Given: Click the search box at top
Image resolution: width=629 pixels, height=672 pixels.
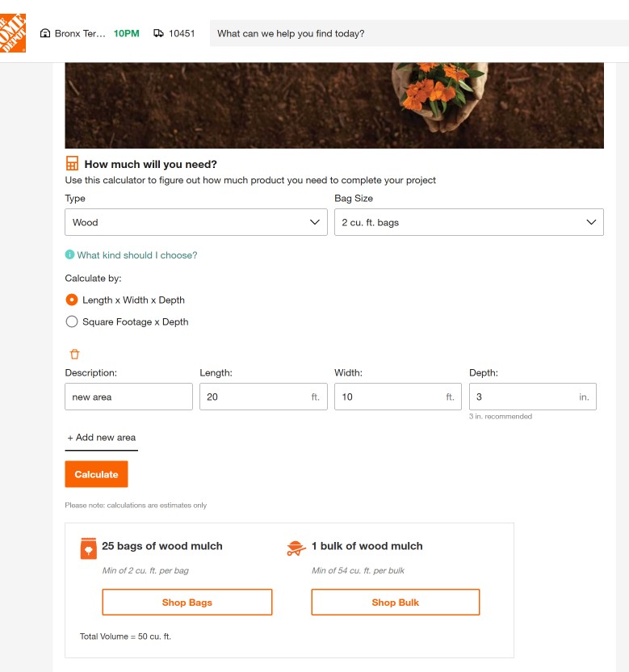Looking at the screenshot, I should tap(418, 34).
